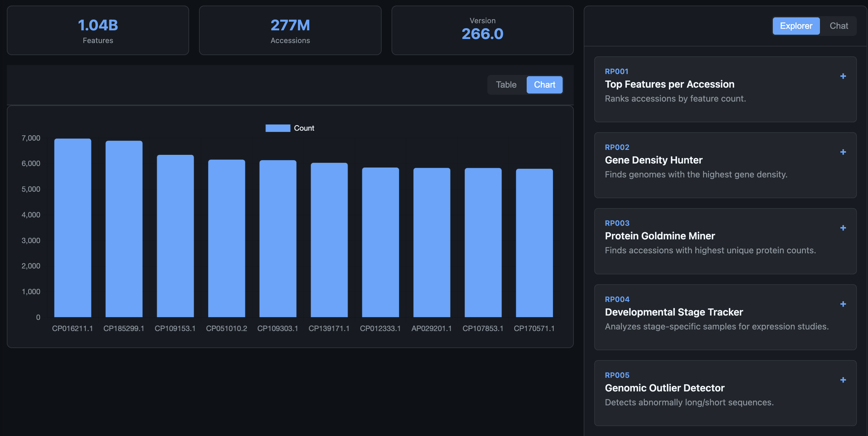Toggle the Count legend color swatch
868x436 pixels.
click(x=278, y=128)
